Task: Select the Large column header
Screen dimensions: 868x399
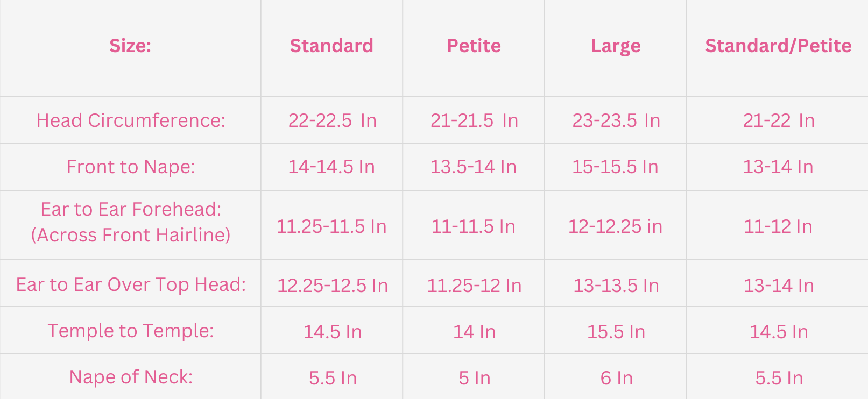Action: [x=616, y=46]
